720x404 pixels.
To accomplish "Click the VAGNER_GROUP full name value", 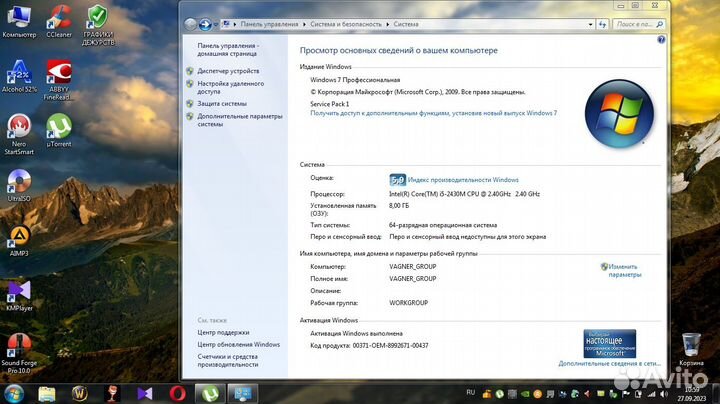I will [x=412, y=279].
